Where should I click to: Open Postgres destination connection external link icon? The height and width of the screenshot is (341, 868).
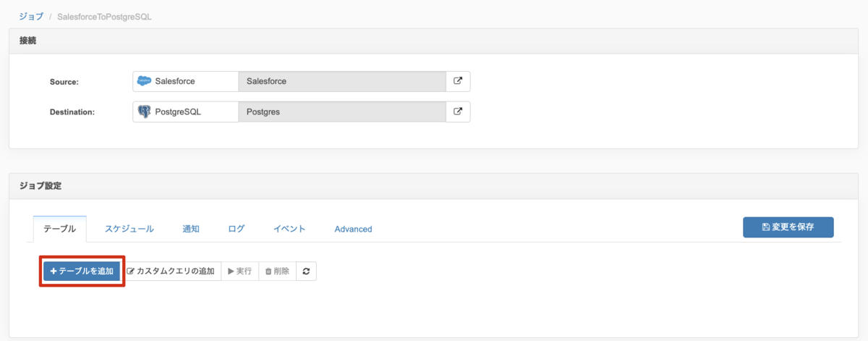click(x=458, y=111)
